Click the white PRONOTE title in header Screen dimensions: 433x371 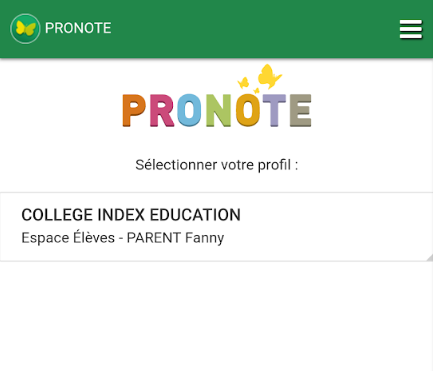[78, 28]
